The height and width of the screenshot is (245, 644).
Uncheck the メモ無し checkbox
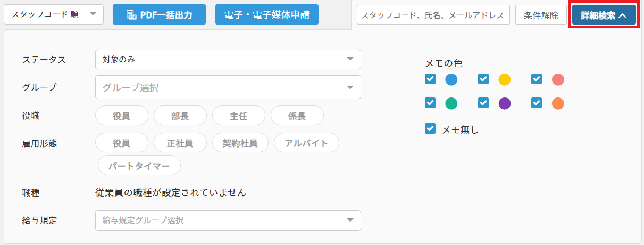coord(430,128)
